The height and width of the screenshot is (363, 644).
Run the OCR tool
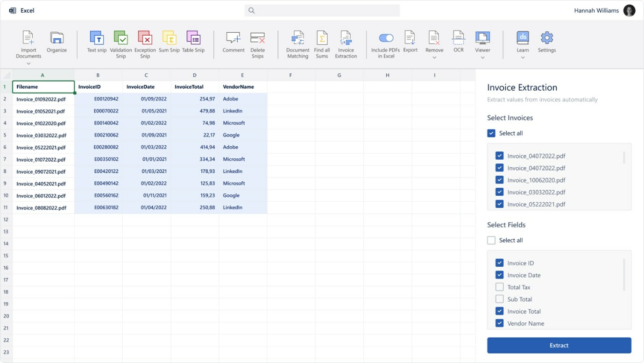point(459,42)
